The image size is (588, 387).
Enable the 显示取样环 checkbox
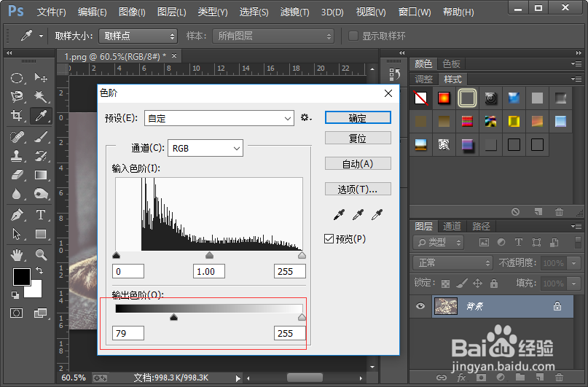353,36
